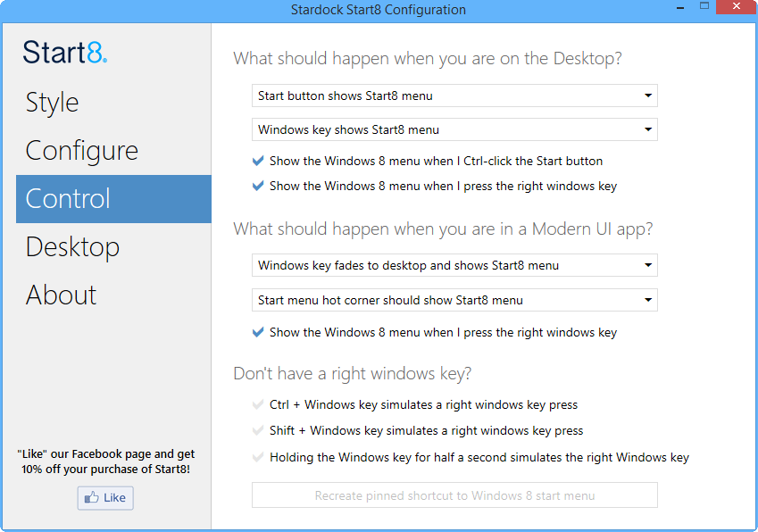Toggle Desktop right windows key checkbox

(258, 186)
